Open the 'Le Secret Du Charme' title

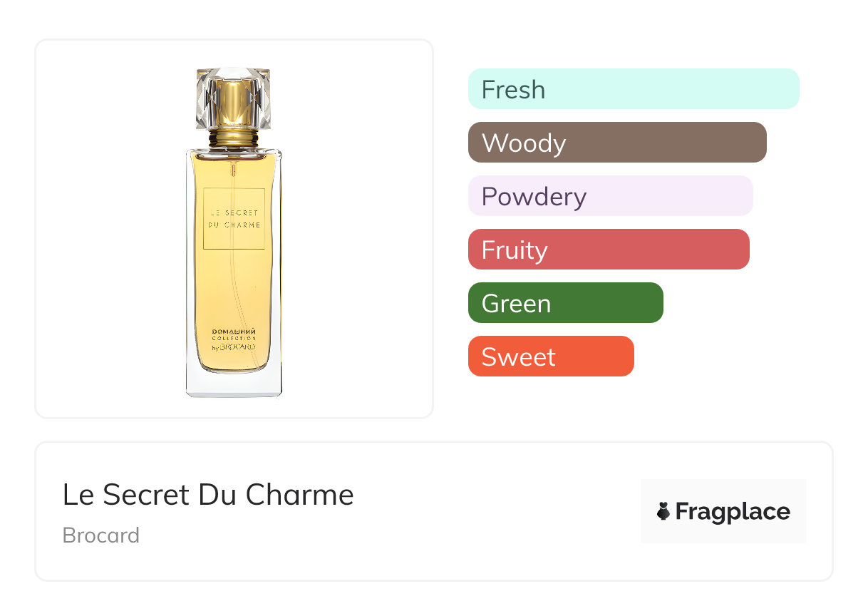click(x=208, y=495)
